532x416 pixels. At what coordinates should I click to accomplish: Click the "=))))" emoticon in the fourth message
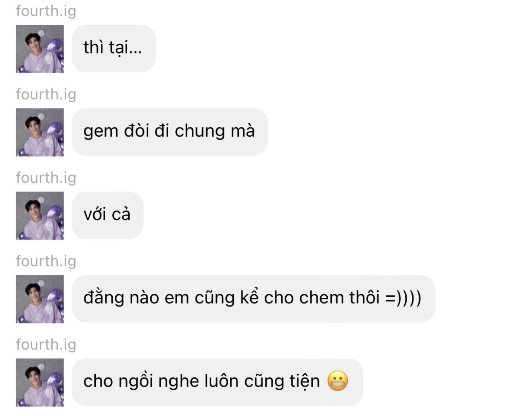(x=403, y=298)
